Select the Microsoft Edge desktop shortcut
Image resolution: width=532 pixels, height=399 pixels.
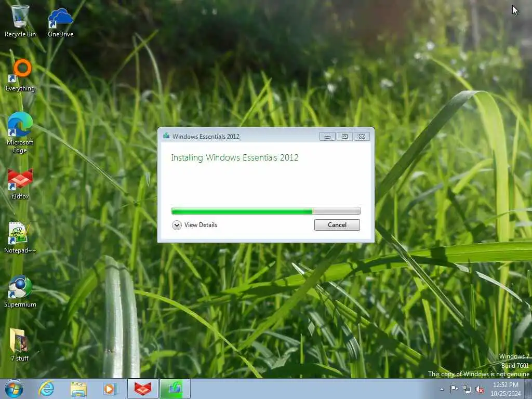click(x=20, y=132)
